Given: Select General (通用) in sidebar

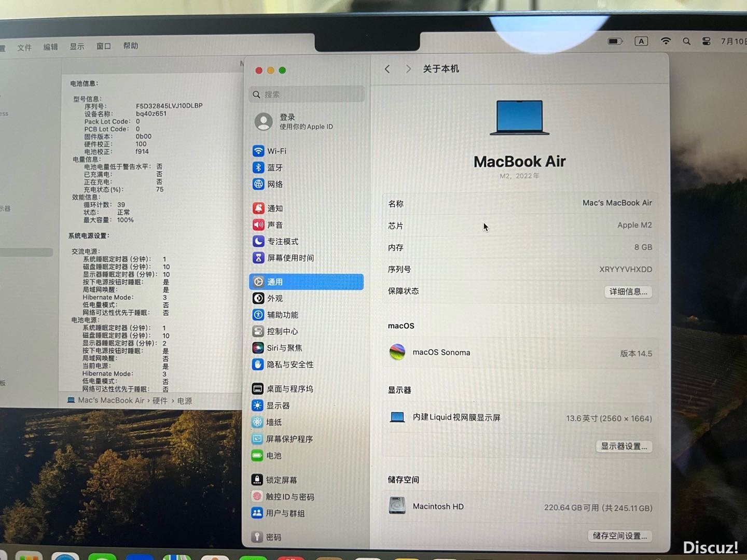Looking at the screenshot, I should point(306,282).
